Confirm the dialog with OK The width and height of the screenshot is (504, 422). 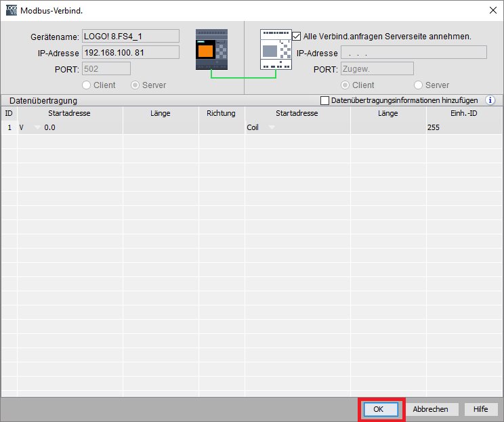381,409
